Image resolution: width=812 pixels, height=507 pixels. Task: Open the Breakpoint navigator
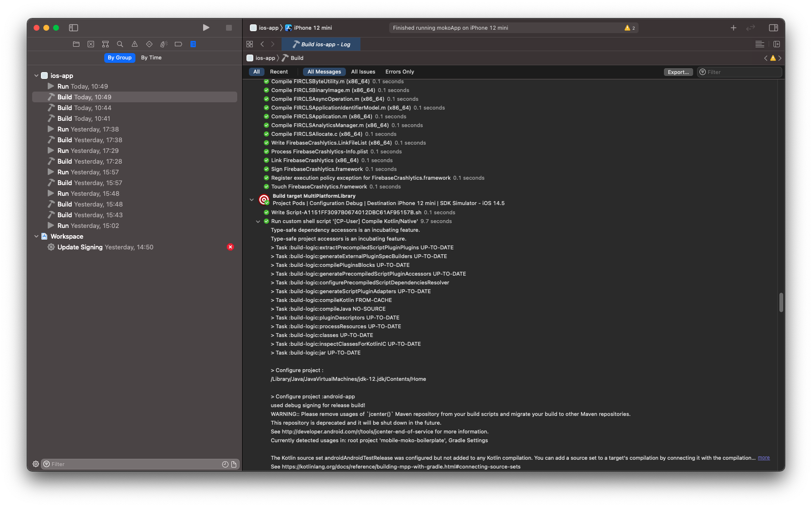coord(178,44)
